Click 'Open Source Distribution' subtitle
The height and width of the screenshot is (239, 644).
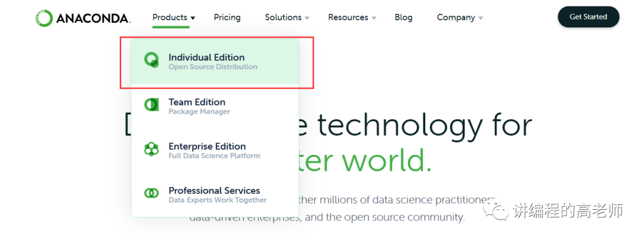[x=213, y=67]
